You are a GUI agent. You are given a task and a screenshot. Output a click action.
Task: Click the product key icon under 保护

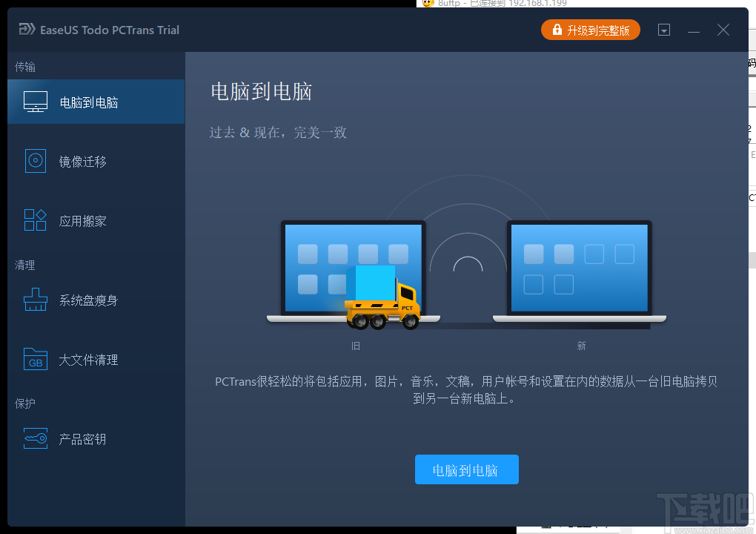[34, 438]
